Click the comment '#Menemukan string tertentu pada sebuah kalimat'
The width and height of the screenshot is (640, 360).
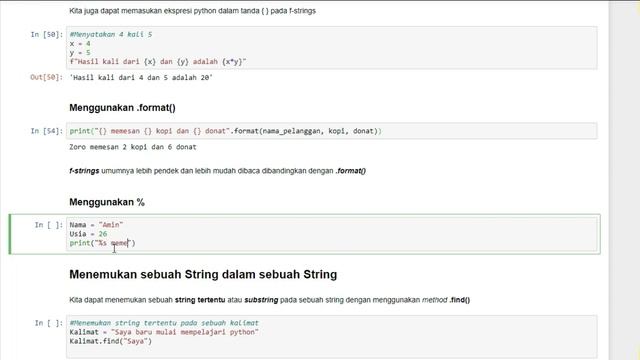(164, 323)
